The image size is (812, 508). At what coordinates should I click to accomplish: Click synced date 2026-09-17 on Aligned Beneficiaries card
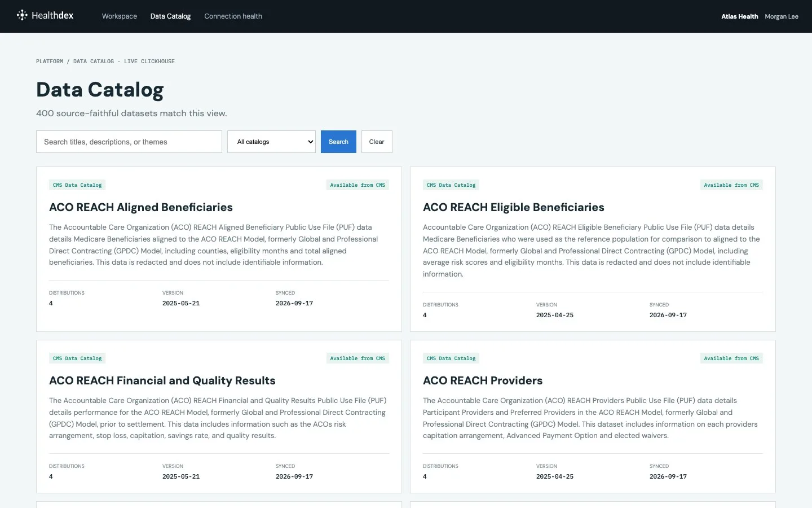click(294, 303)
